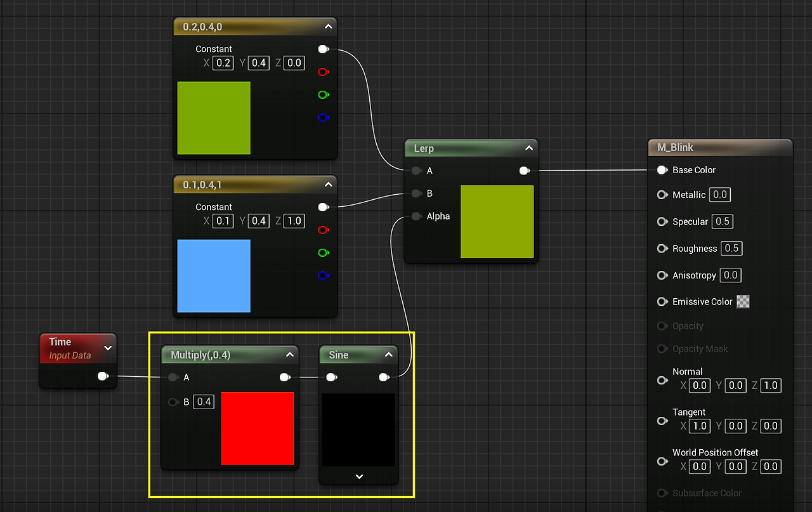Click the output pin of the Time node
Screen dimensions: 812x512
(x=103, y=376)
